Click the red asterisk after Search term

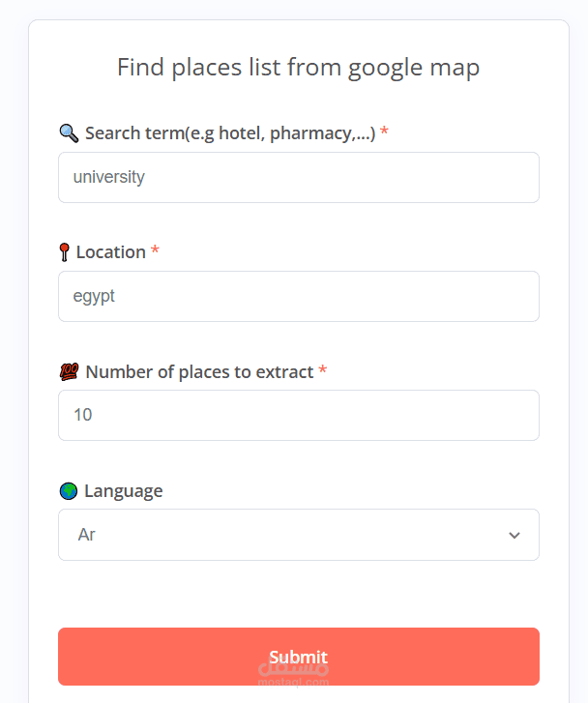(x=384, y=131)
